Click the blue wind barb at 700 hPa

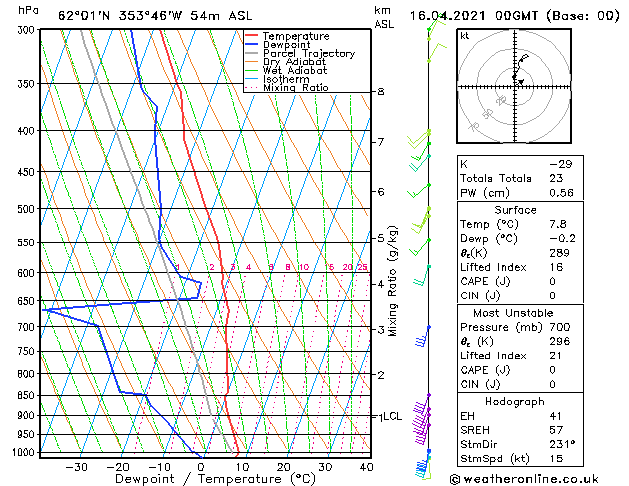click(422, 336)
